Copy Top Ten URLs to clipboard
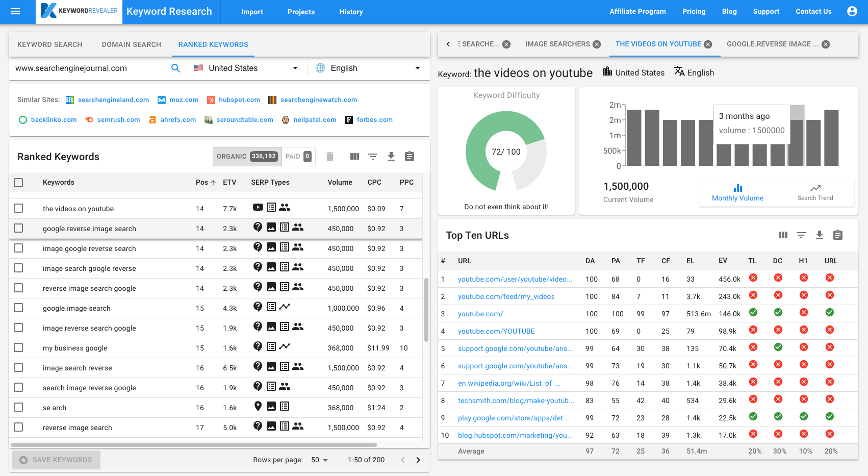 (838, 235)
